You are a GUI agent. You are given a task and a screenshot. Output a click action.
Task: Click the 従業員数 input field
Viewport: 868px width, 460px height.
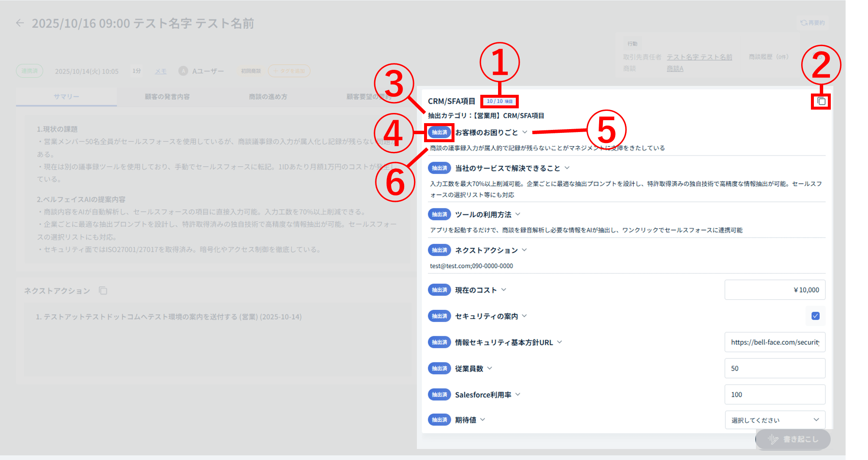775,368
